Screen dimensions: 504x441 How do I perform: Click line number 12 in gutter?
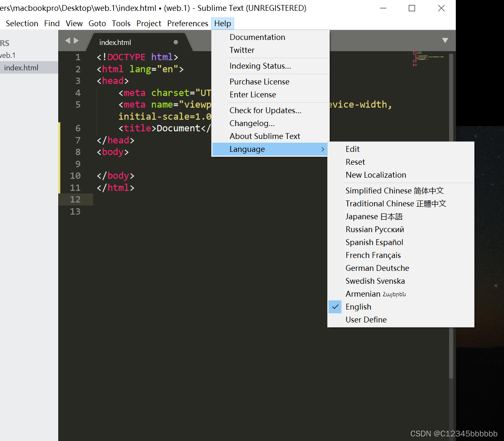click(x=75, y=199)
